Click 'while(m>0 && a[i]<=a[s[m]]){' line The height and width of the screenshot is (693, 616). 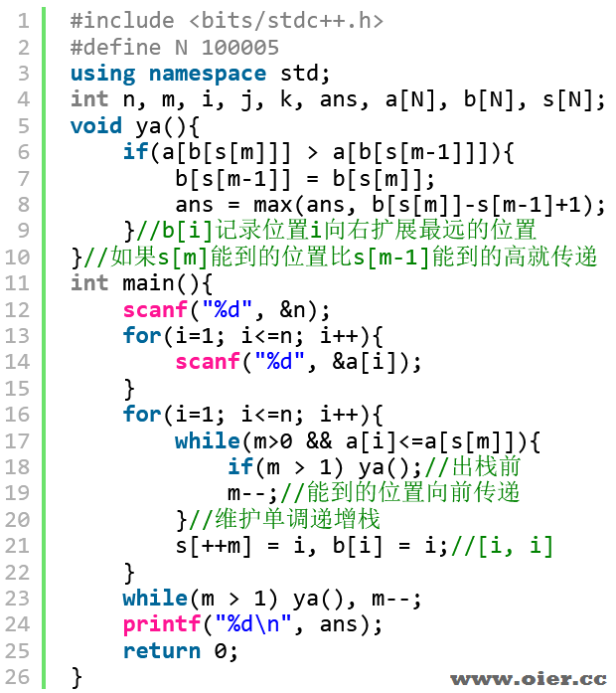click(358, 441)
